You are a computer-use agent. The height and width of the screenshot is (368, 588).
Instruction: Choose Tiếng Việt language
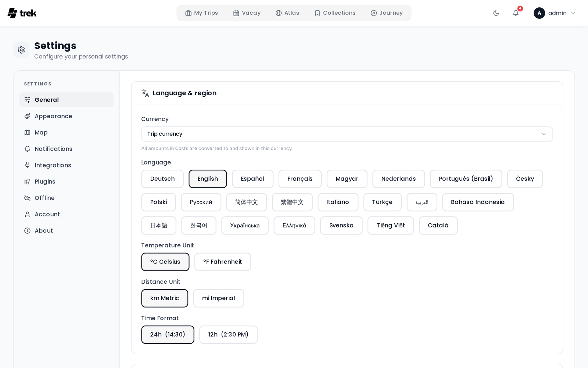(x=391, y=226)
